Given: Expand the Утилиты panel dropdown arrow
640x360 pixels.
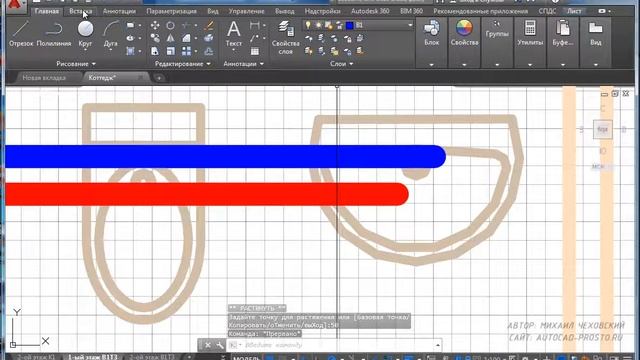Looking at the screenshot, I should [530, 65].
